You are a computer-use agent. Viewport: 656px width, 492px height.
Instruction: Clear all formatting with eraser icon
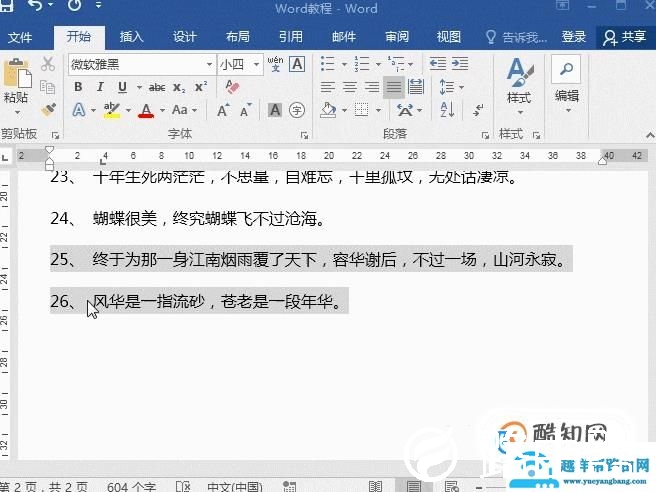[x=232, y=87]
